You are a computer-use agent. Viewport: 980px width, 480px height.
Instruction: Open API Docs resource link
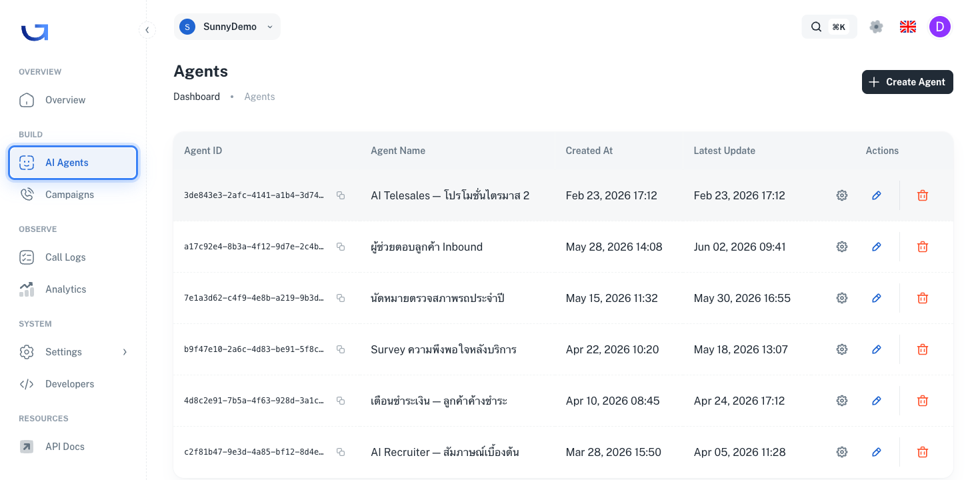click(x=73, y=447)
